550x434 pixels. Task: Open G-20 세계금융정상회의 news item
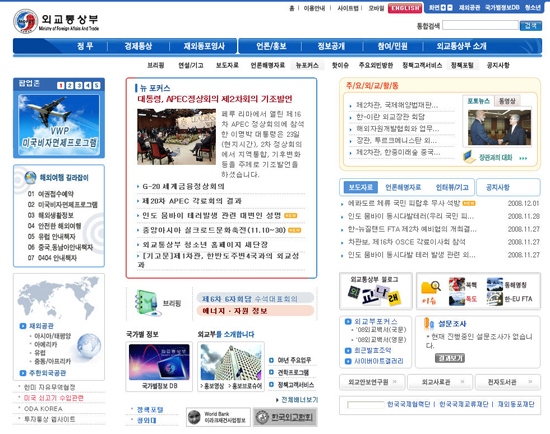(183, 186)
